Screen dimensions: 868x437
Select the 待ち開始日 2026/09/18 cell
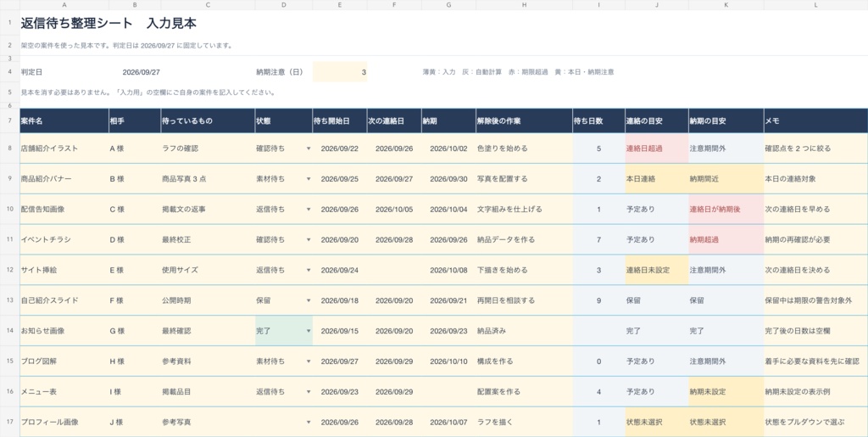point(339,300)
